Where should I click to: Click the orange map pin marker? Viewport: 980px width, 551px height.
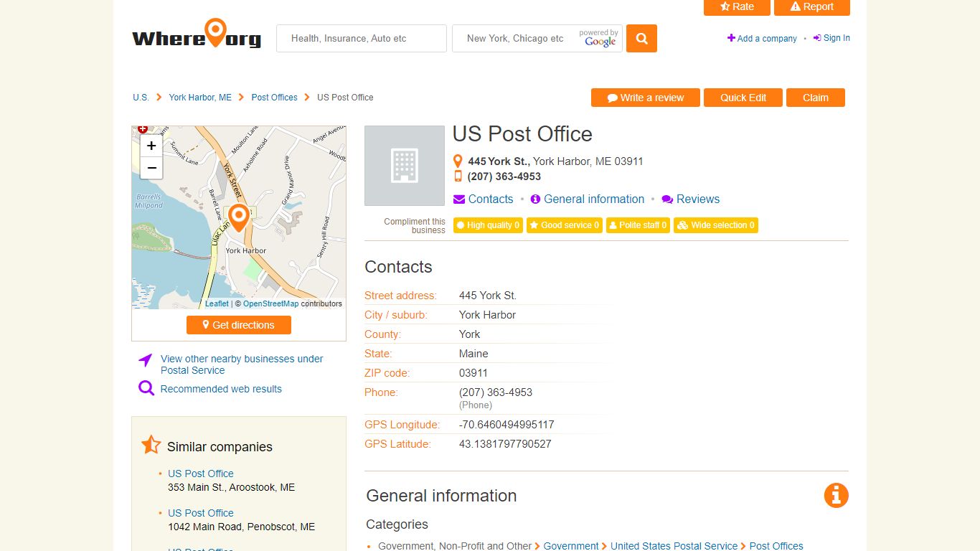(238, 217)
